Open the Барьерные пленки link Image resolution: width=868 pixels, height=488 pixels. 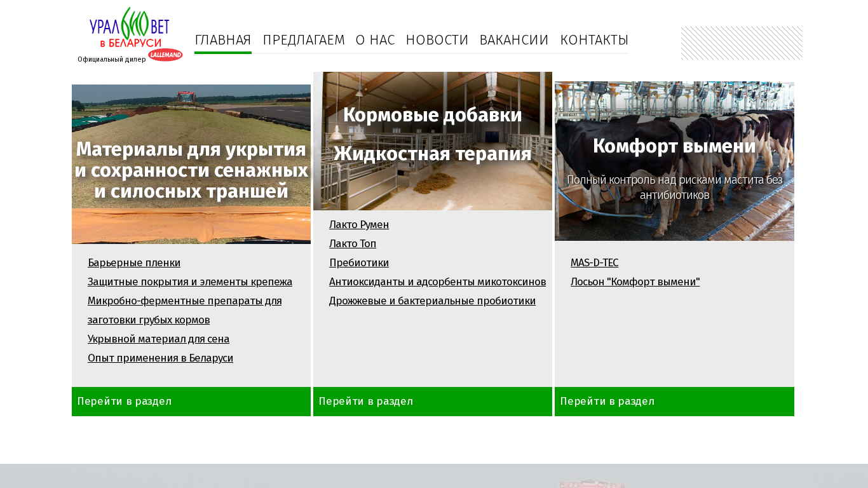(134, 263)
